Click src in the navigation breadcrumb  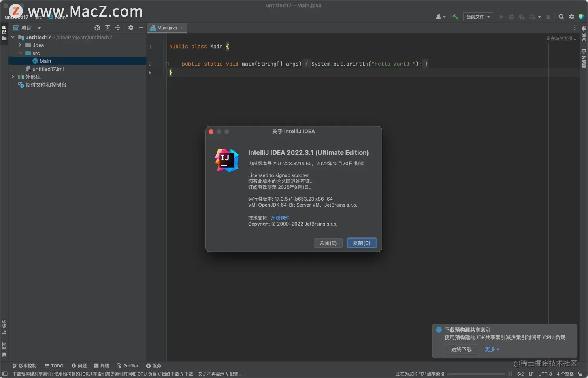pos(38,17)
